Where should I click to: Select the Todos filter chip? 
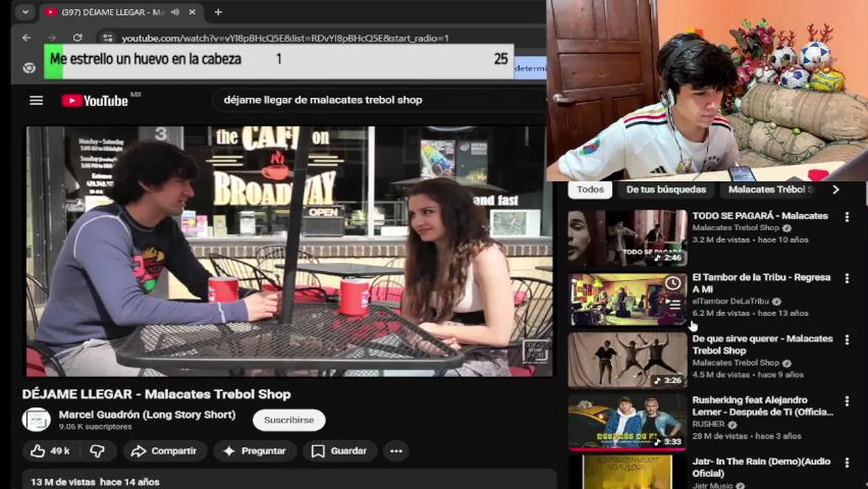590,189
